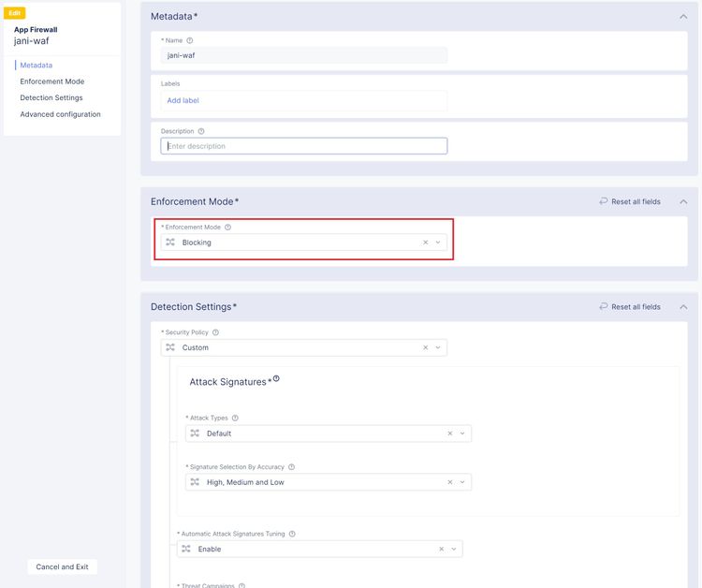Jump to Advanced configuration in sidebar

pos(60,114)
